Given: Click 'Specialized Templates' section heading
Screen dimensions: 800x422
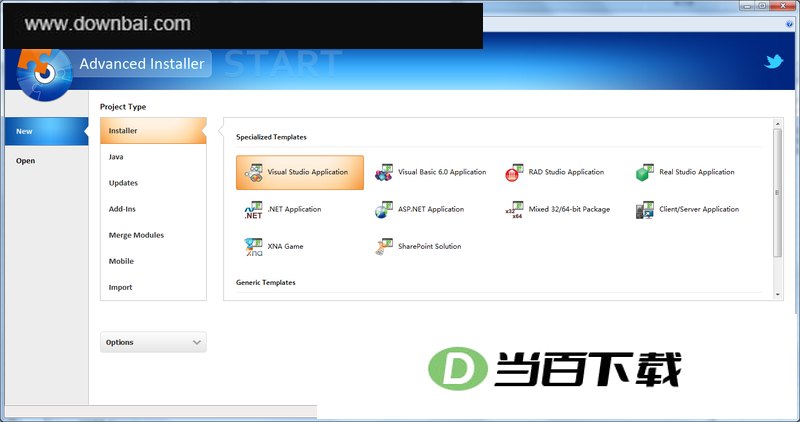Looking at the screenshot, I should [271, 137].
